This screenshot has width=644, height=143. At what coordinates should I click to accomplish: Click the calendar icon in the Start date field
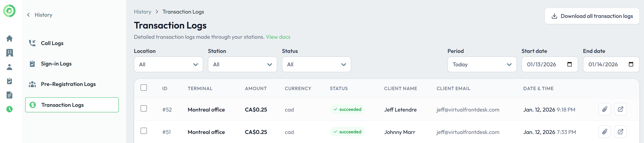[x=570, y=64]
